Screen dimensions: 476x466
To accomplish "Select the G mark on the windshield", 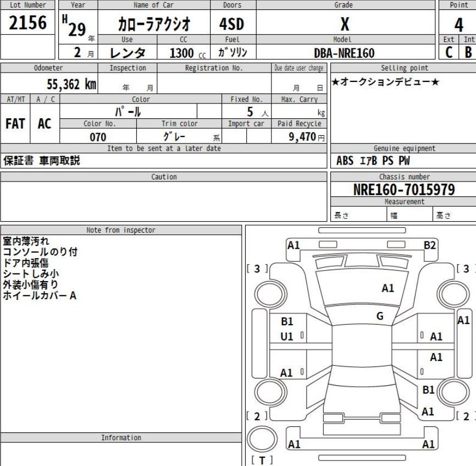I will click(x=380, y=316).
